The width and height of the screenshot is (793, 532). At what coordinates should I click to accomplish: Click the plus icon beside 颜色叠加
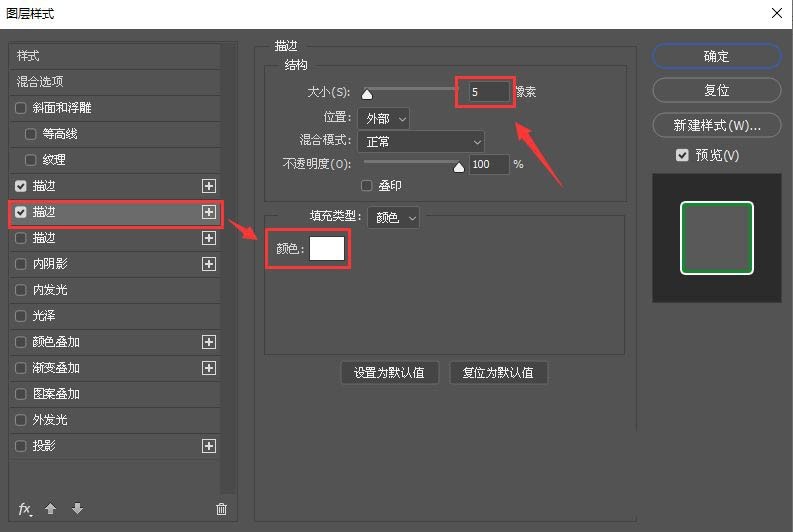(x=209, y=342)
